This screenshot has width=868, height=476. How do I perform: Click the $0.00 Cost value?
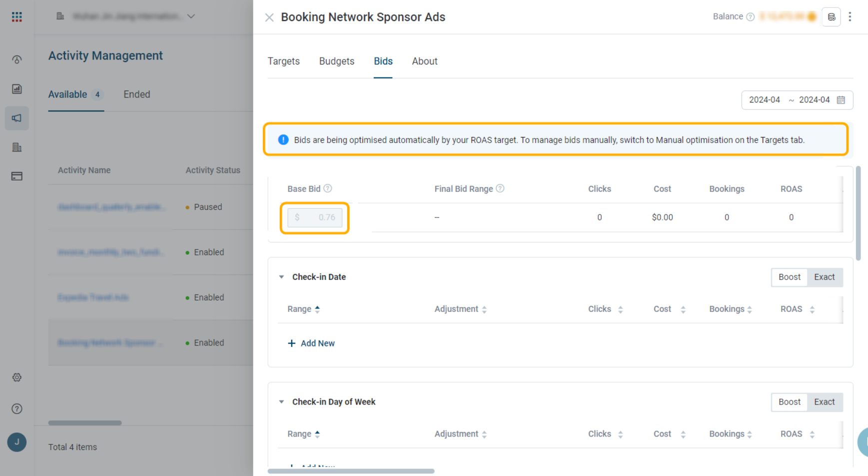(662, 217)
